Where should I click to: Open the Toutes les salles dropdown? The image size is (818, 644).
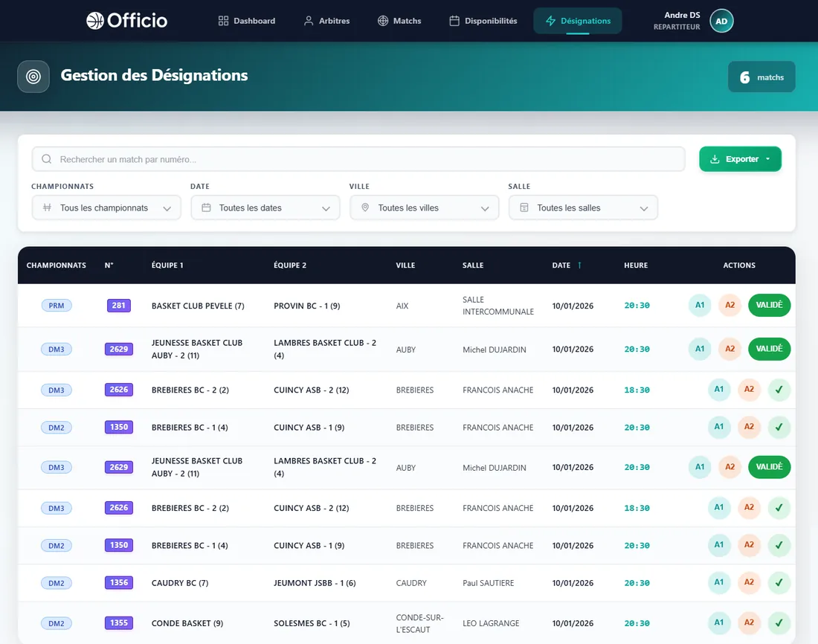coord(583,207)
